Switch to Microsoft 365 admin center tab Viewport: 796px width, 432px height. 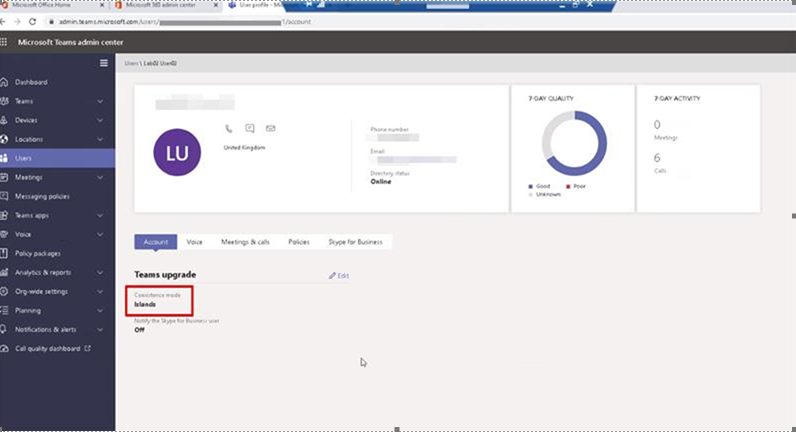click(160, 5)
